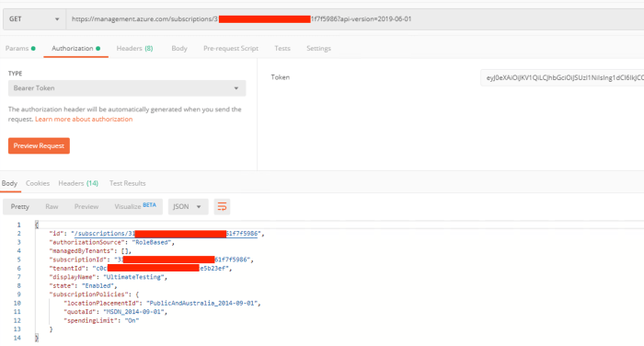644x346 pixels.
Task: Click the "PublicAndAustralia_2014-09-01" value
Action: pyautogui.click(x=202, y=304)
